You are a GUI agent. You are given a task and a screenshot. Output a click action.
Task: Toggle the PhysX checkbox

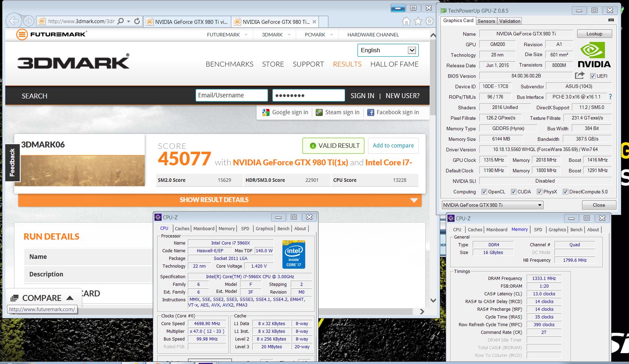coord(540,192)
